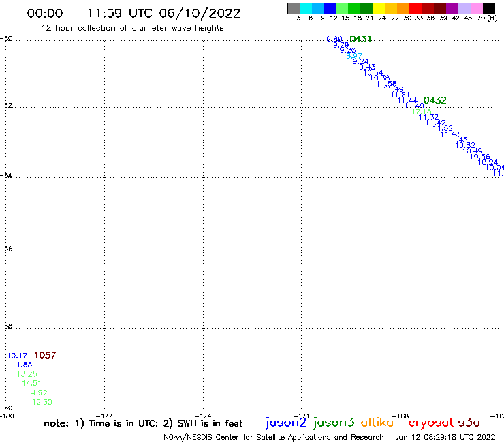The height and width of the screenshot is (443, 504).
Task: Click the -56 latitude axis label
Action: pyautogui.click(x=6, y=249)
